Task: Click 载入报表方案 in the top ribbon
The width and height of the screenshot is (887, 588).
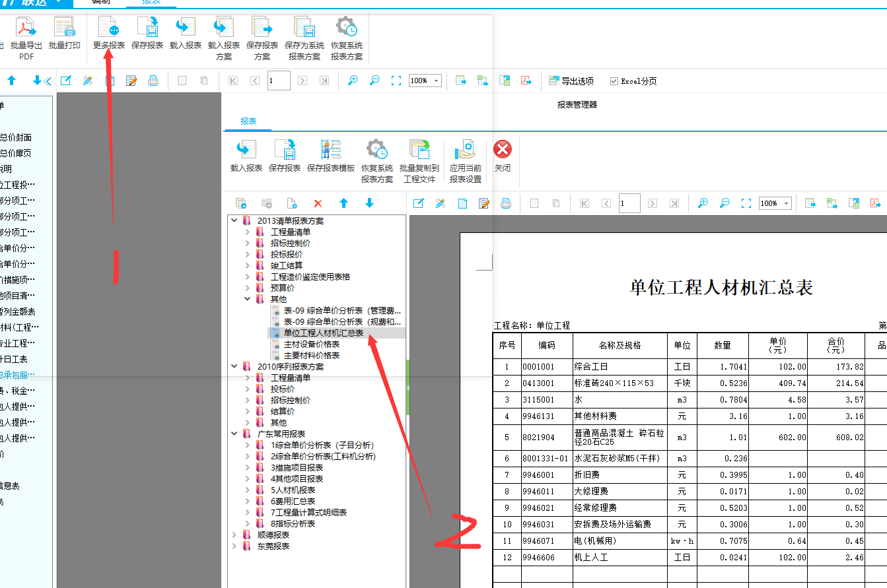Action: [224, 38]
